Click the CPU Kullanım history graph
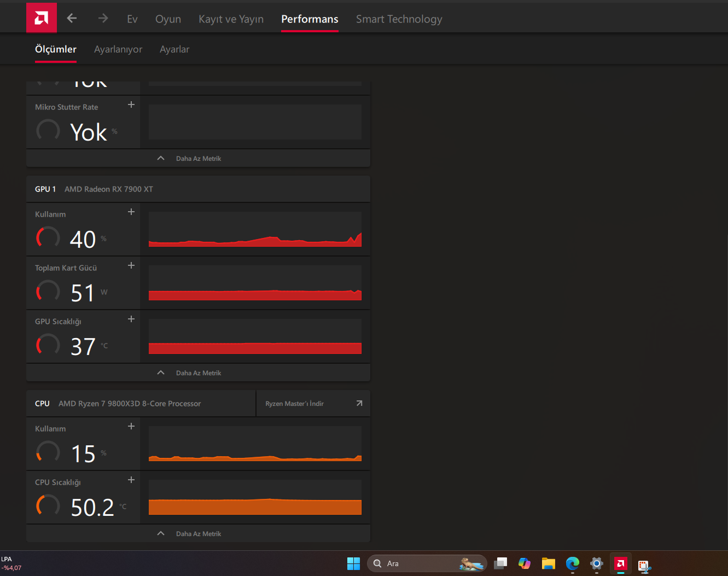The image size is (728, 576). tap(255, 444)
